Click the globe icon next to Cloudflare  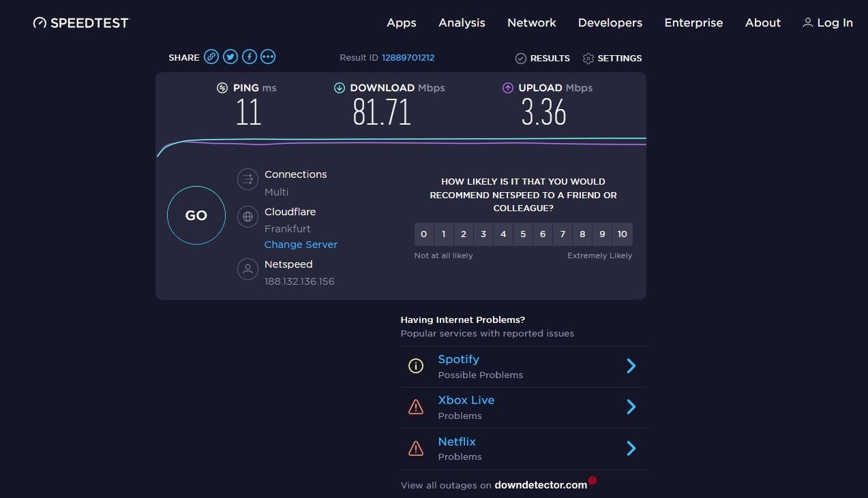point(248,217)
